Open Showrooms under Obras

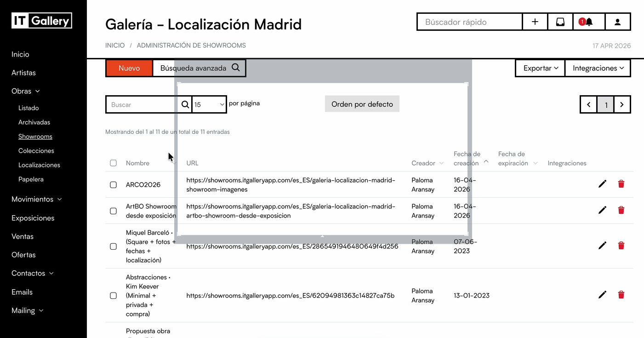coord(35,137)
